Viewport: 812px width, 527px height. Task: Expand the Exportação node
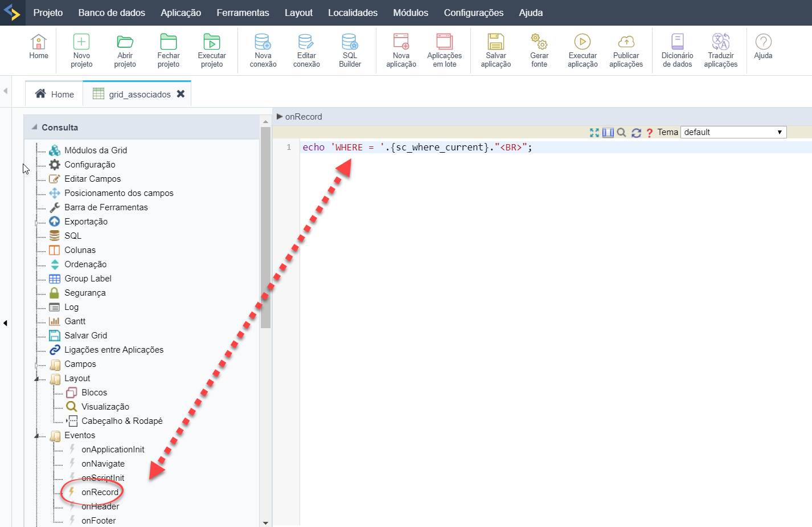[x=36, y=222]
